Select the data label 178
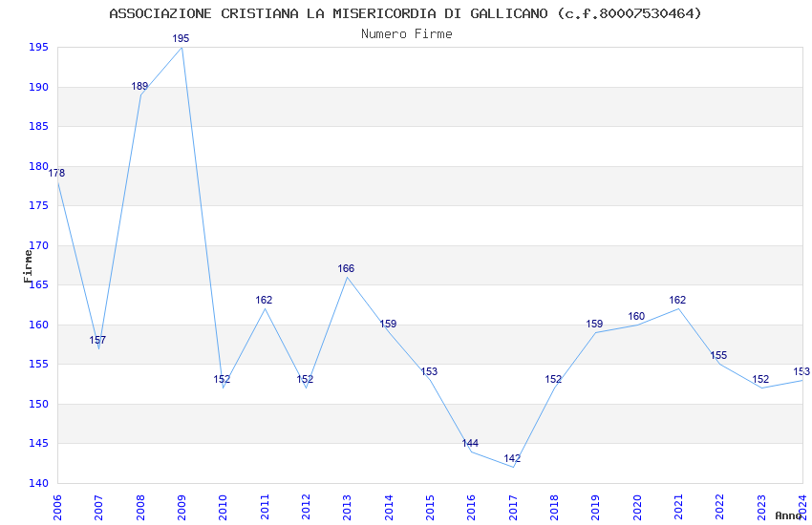The width and height of the screenshot is (812, 525). [56, 173]
